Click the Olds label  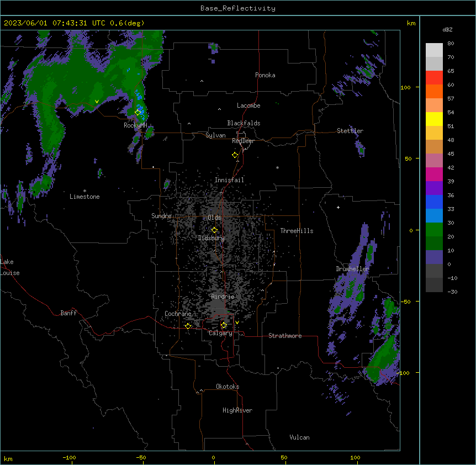coord(214,218)
